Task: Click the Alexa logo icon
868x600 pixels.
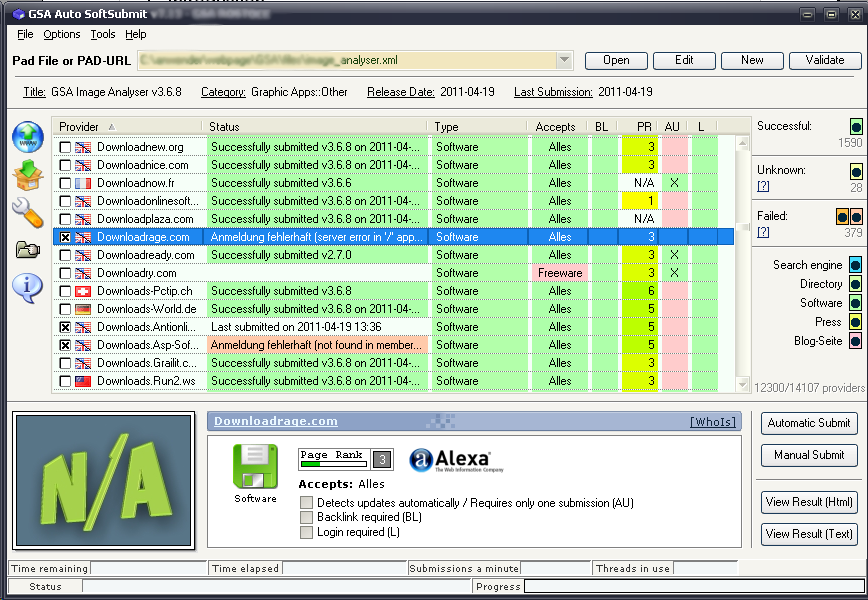Action: (457, 460)
